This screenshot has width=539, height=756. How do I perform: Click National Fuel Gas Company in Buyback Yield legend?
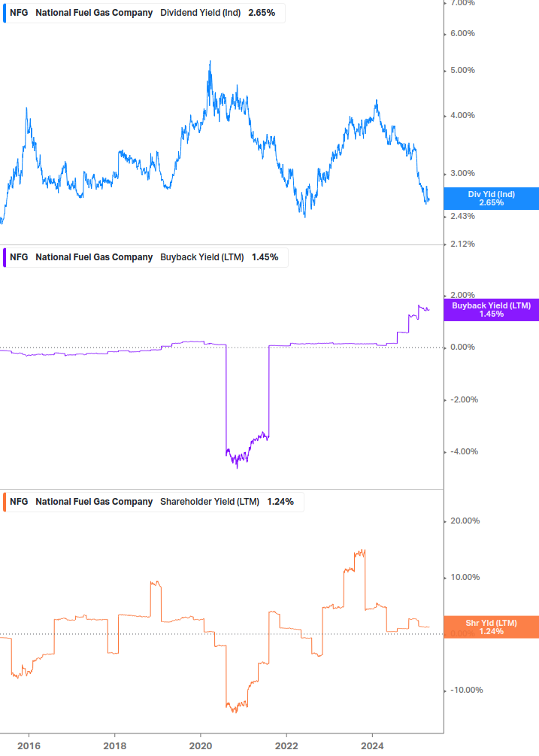(x=94, y=257)
